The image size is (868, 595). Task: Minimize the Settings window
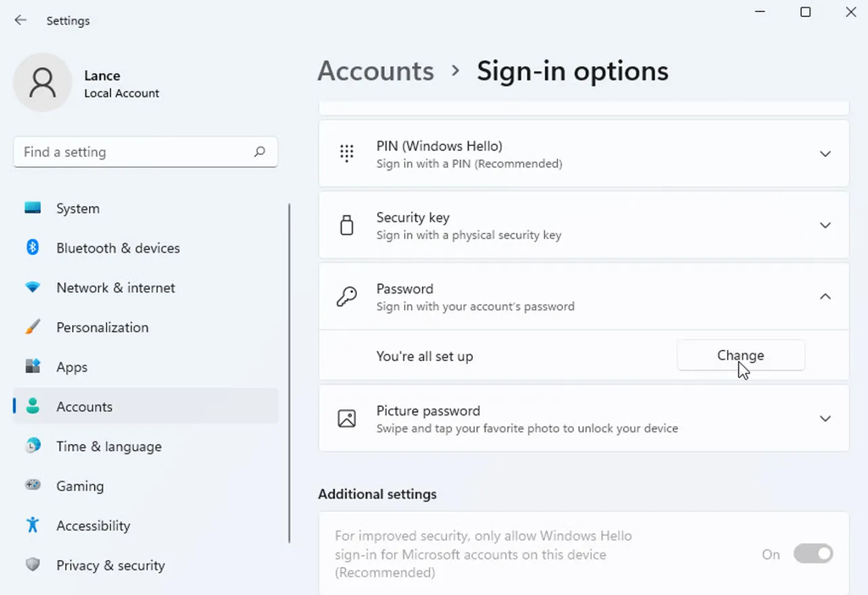point(760,12)
